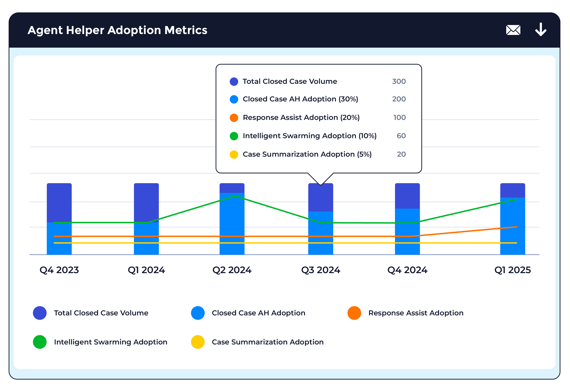Click the Q1 2025 axis label
The height and width of the screenshot is (392, 570).
pos(513,270)
